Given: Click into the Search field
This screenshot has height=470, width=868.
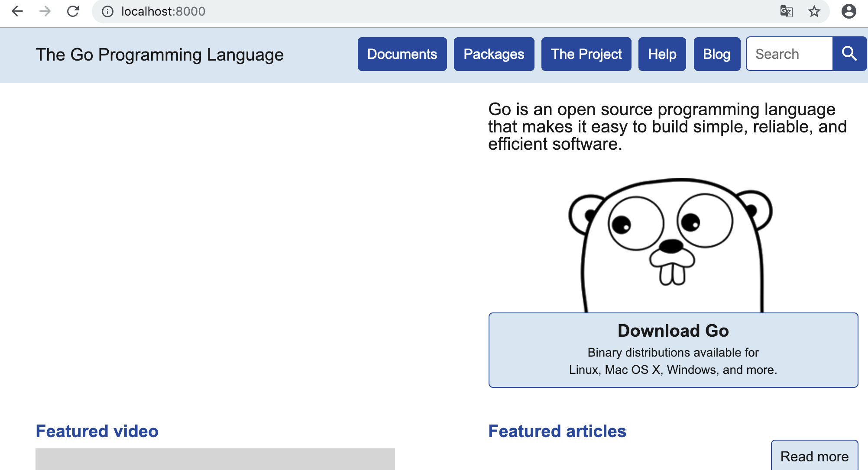Looking at the screenshot, I should (x=789, y=54).
